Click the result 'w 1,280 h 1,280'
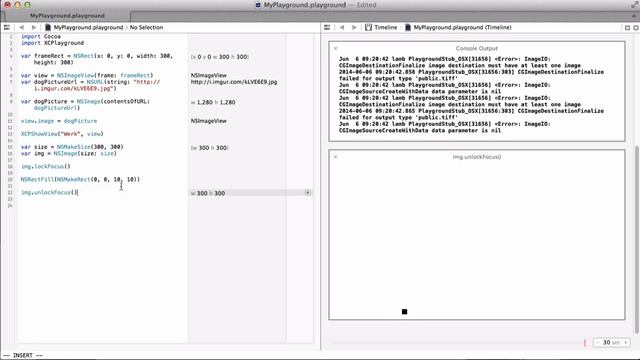Screen dimensions: 640x360 213,102
